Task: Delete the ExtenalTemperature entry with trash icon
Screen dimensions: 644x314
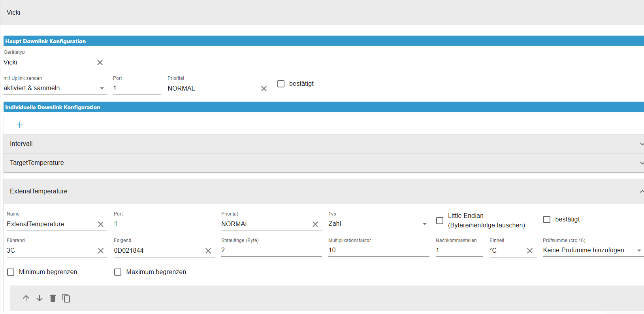Action: [53, 298]
